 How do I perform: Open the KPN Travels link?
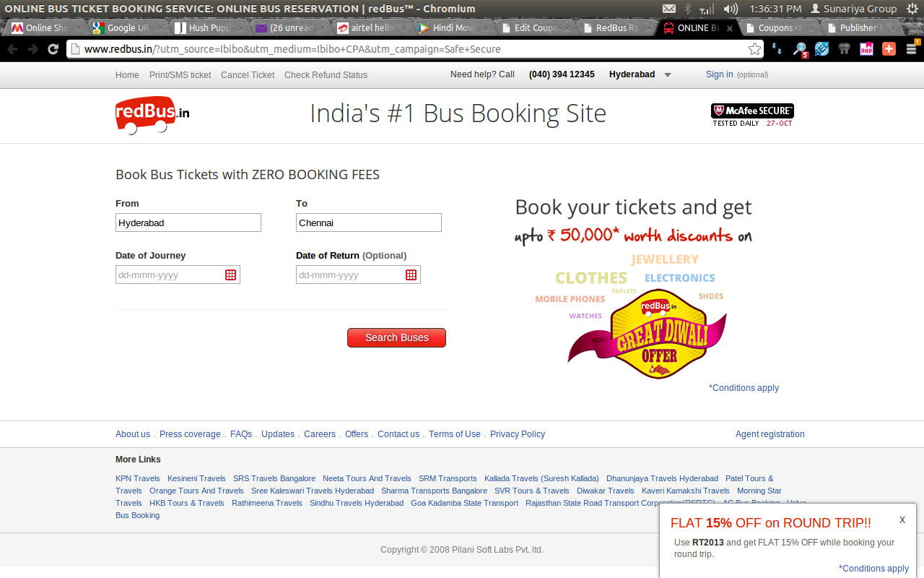(138, 478)
